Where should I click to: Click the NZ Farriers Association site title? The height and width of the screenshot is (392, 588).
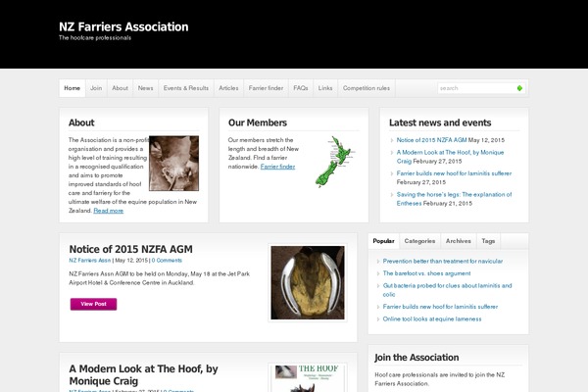pos(123,26)
